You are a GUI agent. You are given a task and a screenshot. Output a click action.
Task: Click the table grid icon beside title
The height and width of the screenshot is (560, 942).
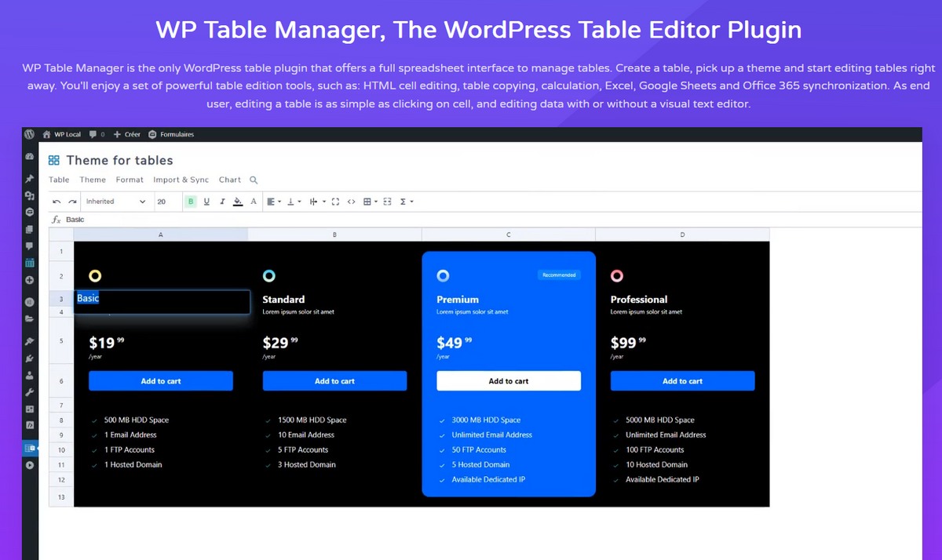[x=54, y=160]
